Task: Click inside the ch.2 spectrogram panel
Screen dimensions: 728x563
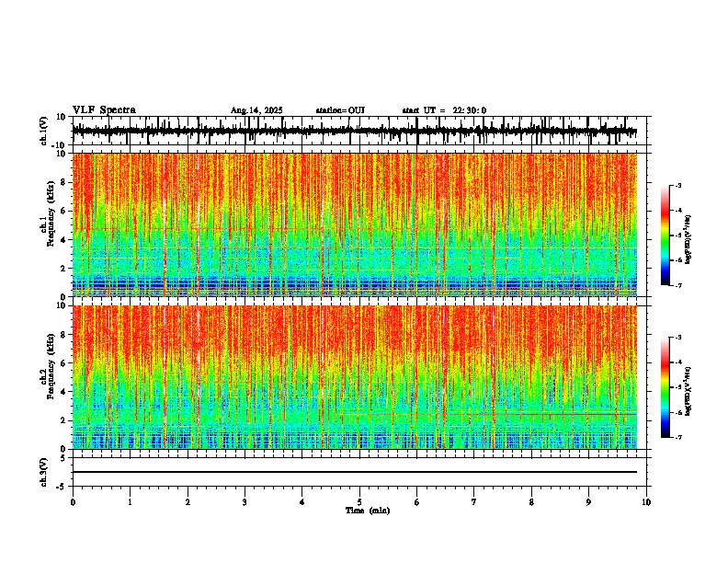Action: point(355,377)
